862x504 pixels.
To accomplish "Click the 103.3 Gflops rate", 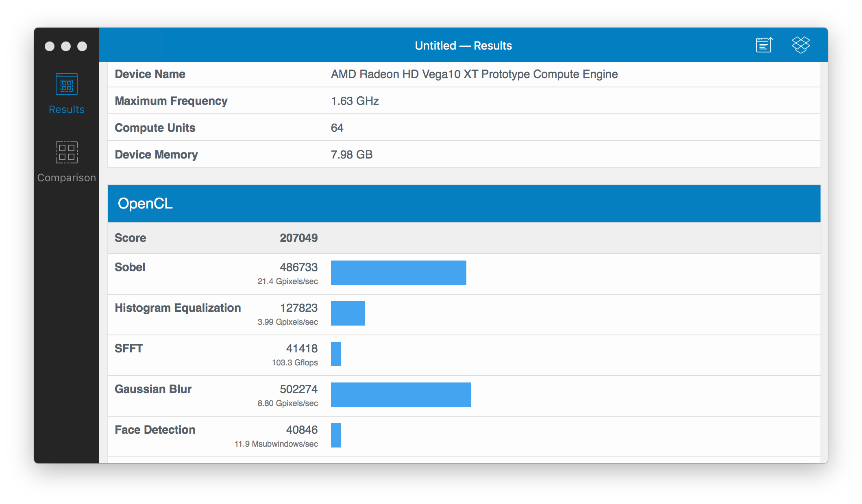I will pyautogui.click(x=295, y=363).
